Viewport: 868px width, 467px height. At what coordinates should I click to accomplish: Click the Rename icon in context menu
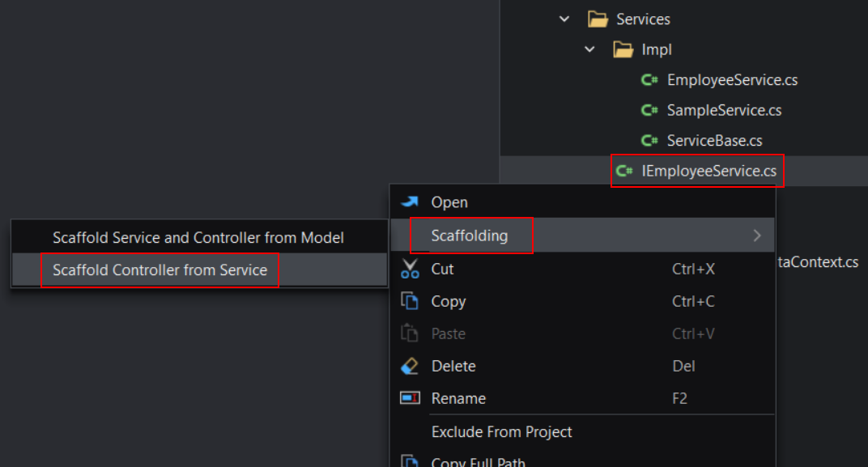coord(411,398)
